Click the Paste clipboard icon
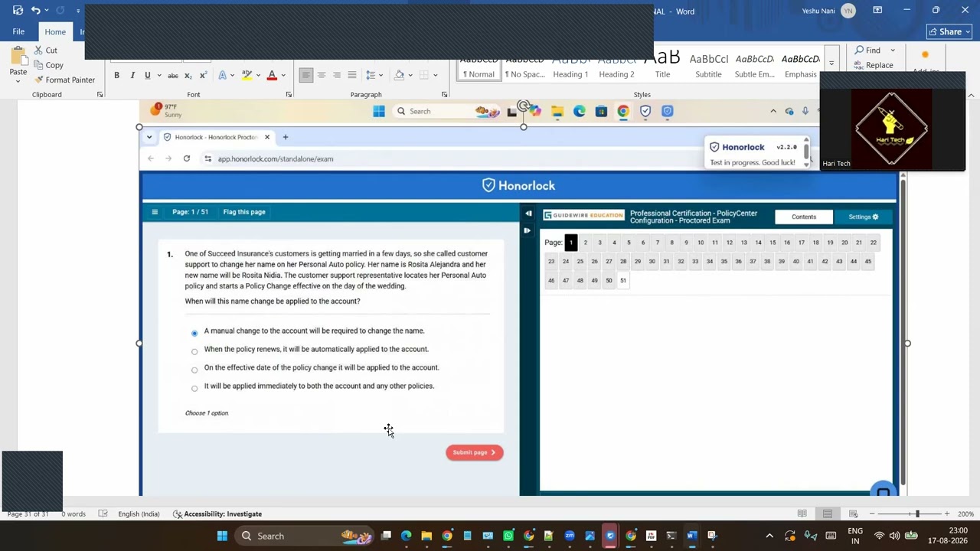This screenshot has width=980, height=551. pyautogui.click(x=18, y=56)
